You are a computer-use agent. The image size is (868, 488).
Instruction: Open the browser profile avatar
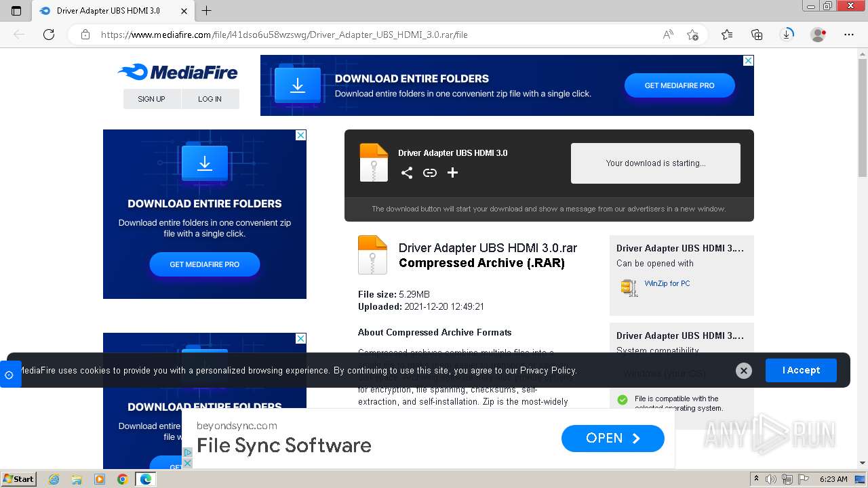pos(818,35)
